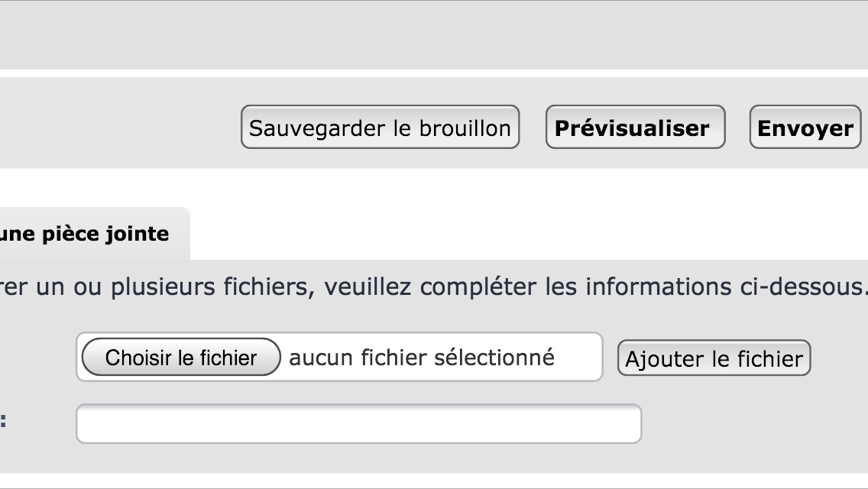This screenshot has height=489, width=868.
Task: Open the file picker dialog
Action: pos(181,357)
